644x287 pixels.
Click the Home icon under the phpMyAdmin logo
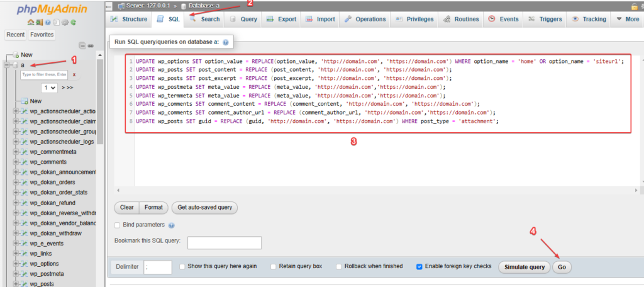(30, 23)
